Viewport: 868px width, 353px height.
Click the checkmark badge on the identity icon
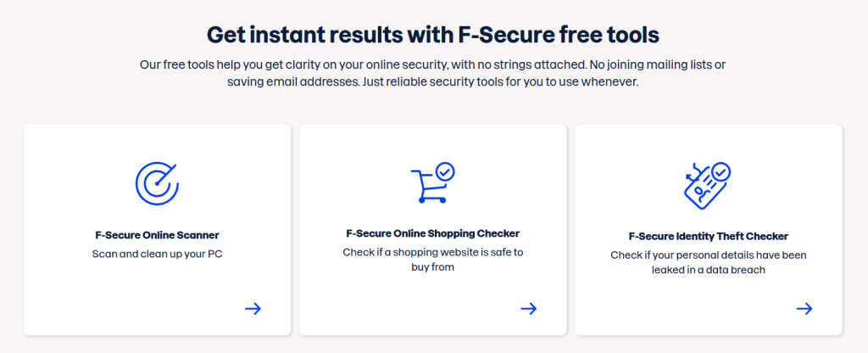[x=721, y=172]
